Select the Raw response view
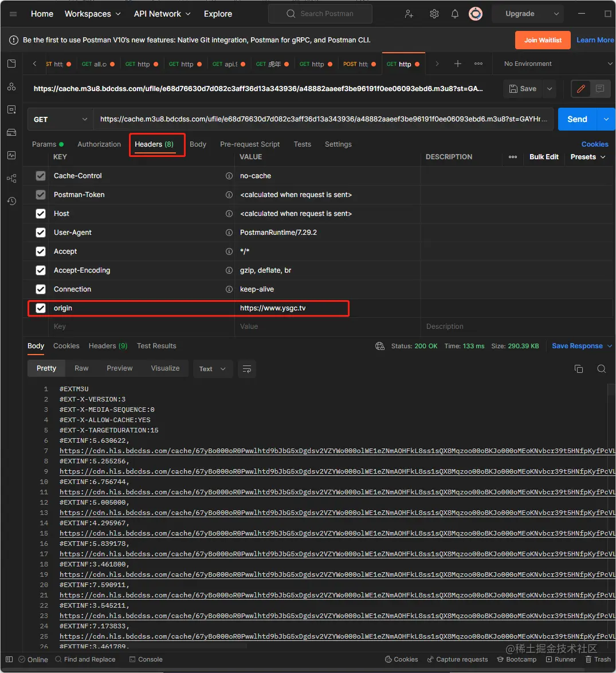The image size is (616, 673). (x=81, y=368)
